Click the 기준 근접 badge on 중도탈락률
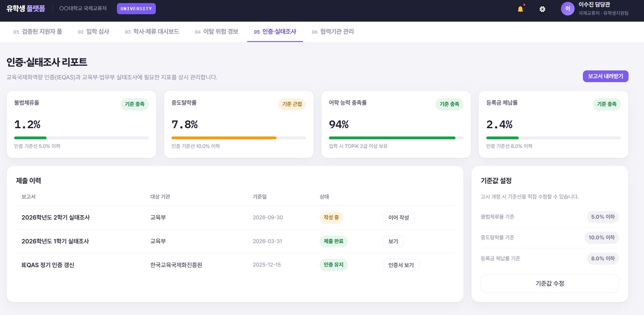Viewport: 644px width, 315px height. pyautogui.click(x=292, y=104)
